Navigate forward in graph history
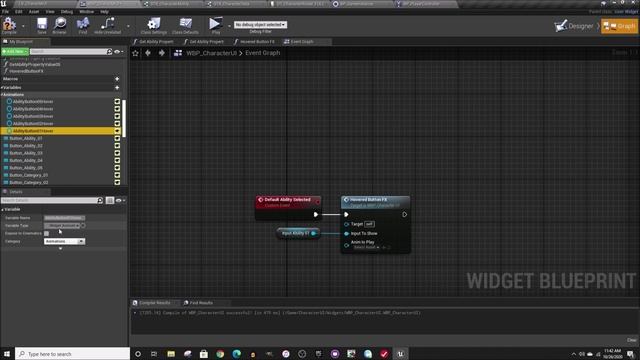Viewport: 640px width, 360px height. pos(162,53)
